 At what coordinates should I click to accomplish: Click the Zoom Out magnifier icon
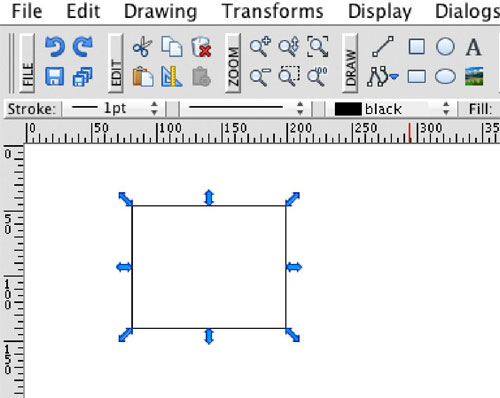point(260,77)
